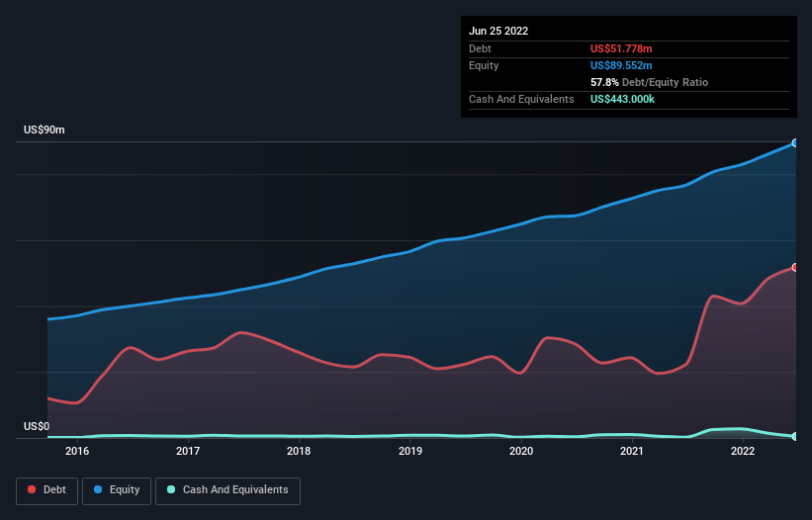Screen dimensions: 812x520
Task: Click the teal Cash endpoint marker on chart
Action: pyautogui.click(x=794, y=436)
